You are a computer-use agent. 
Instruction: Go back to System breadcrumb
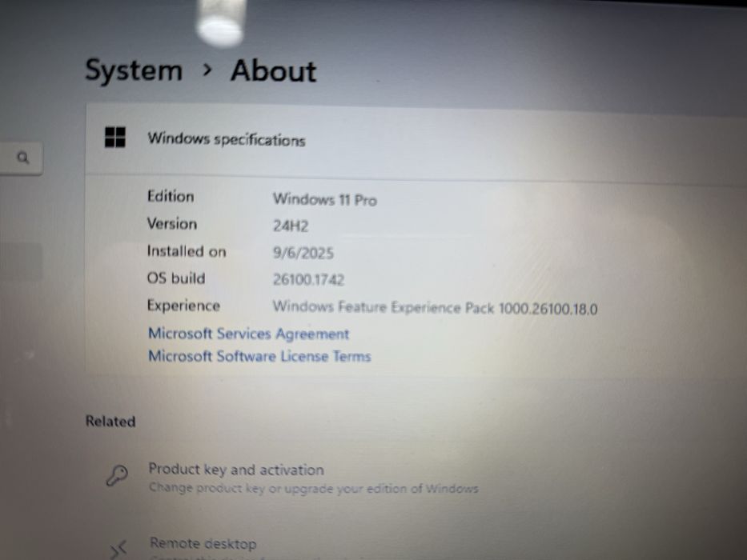tap(134, 70)
